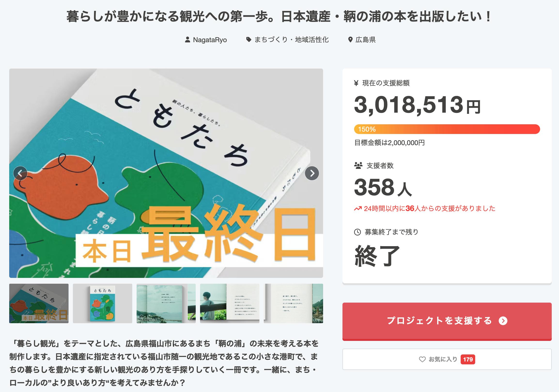Click the clock icon beside 募集終了まで残り
The height and width of the screenshot is (392, 559).
(357, 232)
